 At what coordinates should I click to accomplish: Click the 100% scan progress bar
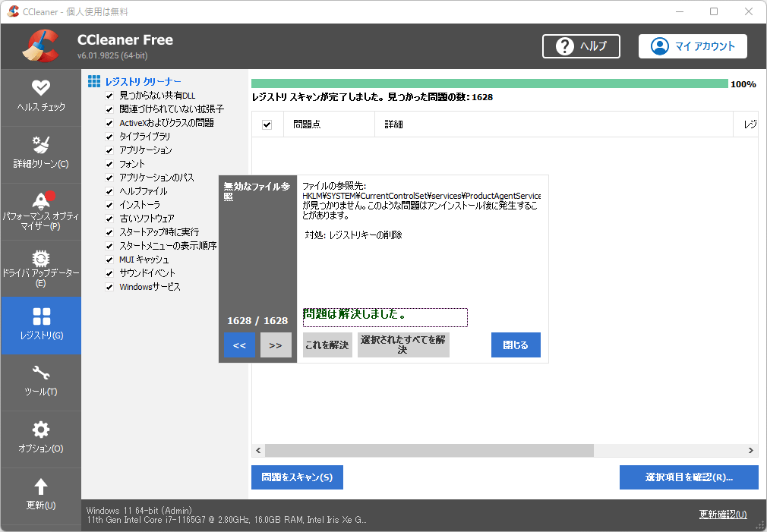[490, 83]
